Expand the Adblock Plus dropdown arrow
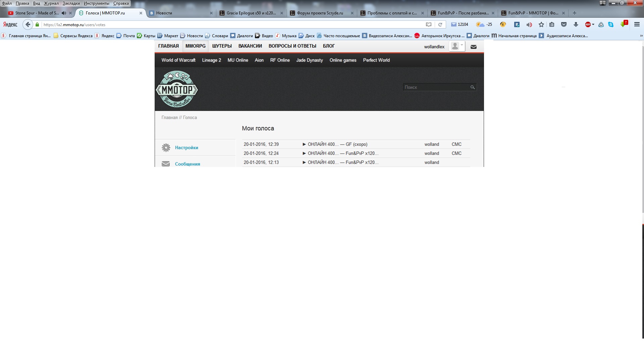Screen dimensions: 644x362 pyautogui.click(x=593, y=24)
